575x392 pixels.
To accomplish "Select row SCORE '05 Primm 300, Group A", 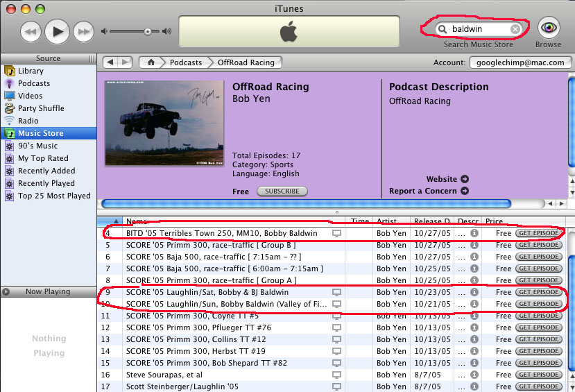I will pos(332,280).
